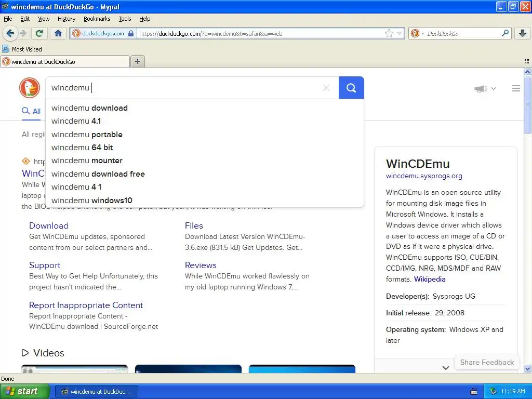Open the Reviews sitelink
532x399 pixels.
201,265
